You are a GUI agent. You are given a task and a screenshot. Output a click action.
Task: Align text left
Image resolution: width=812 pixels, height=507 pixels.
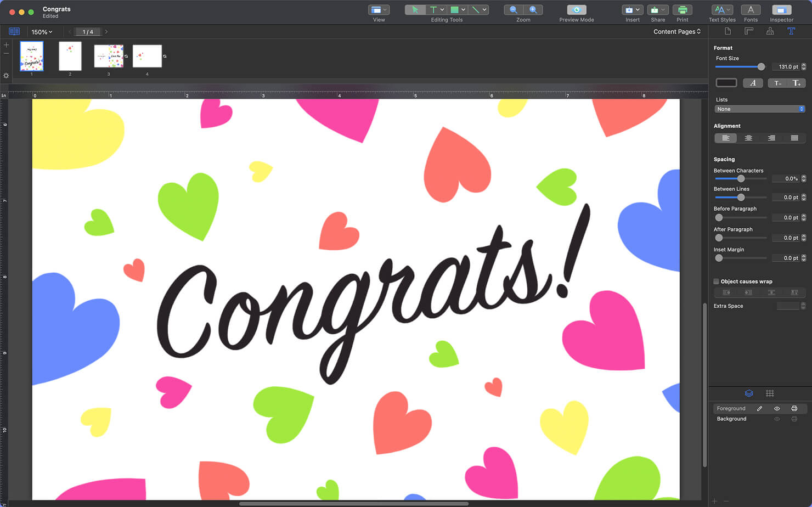[726, 138]
